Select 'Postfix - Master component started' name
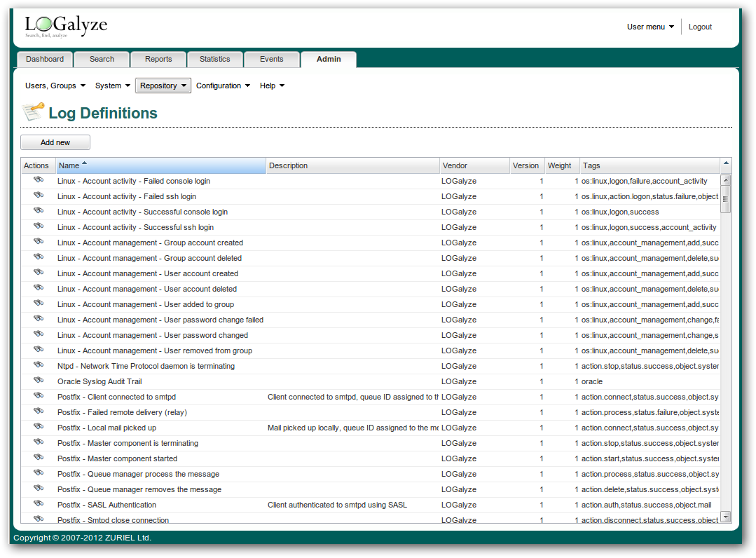This screenshot has height=558, width=756. [117, 458]
